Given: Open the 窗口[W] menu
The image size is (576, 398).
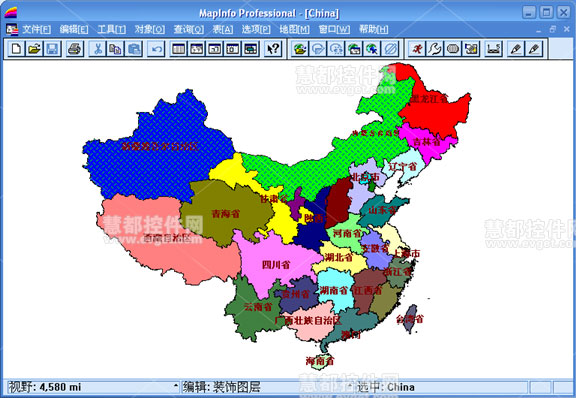Looking at the screenshot, I should click(x=334, y=29).
